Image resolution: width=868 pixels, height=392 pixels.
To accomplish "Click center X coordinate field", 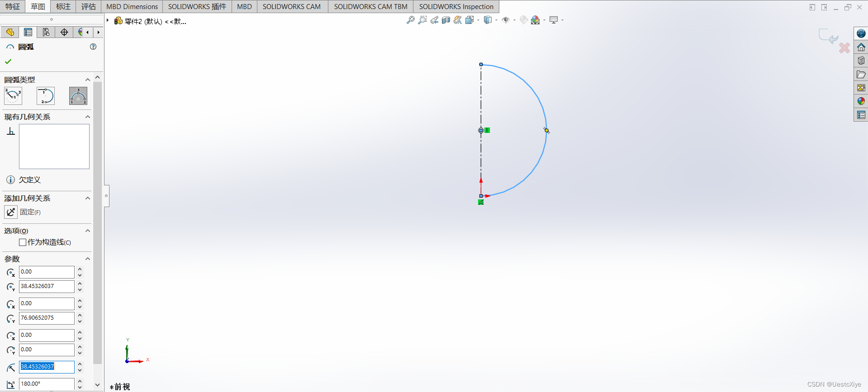I will point(47,272).
